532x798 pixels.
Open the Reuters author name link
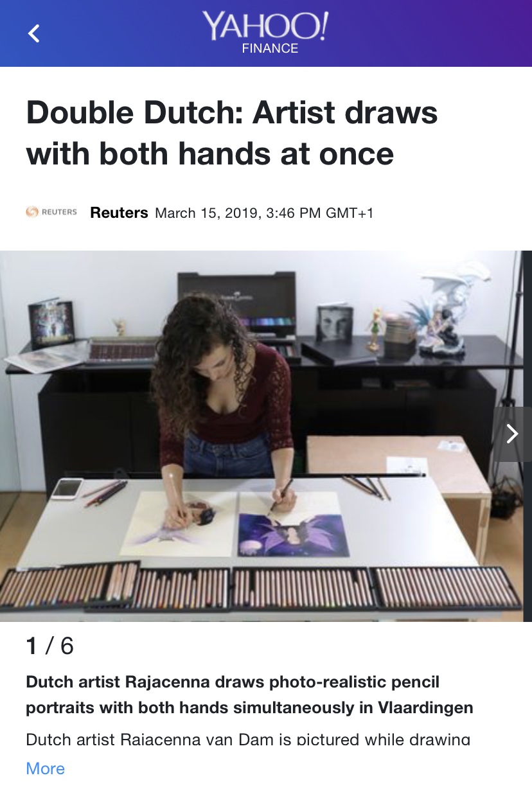(120, 213)
